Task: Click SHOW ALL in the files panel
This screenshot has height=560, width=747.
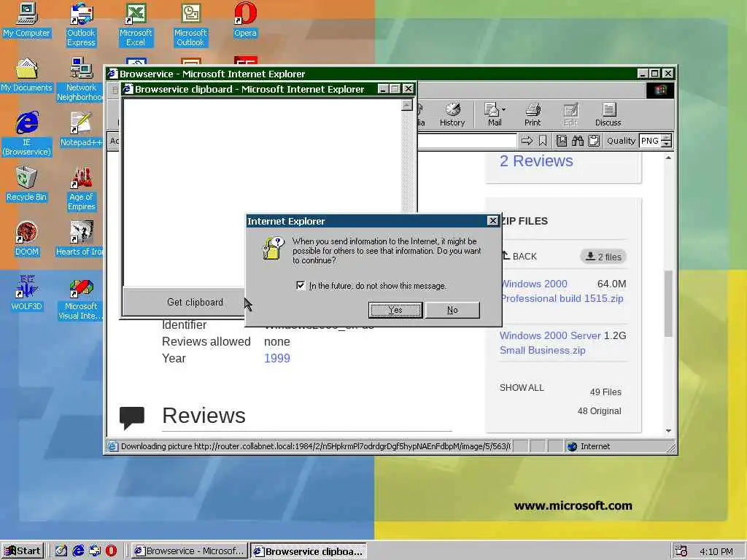Action: [x=522, y=388]
